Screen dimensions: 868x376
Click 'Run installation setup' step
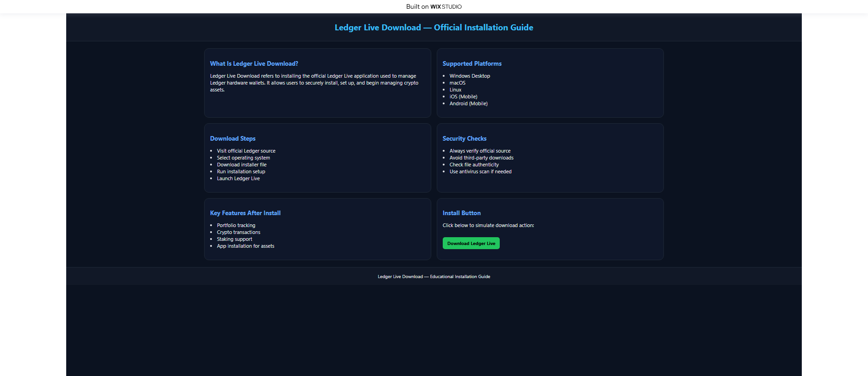point(241,171)
